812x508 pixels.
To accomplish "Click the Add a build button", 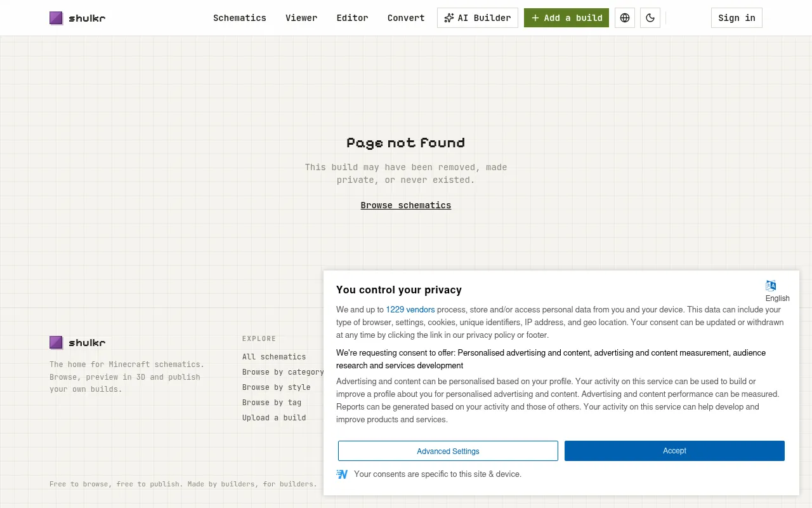I will (x=566, y=18).
